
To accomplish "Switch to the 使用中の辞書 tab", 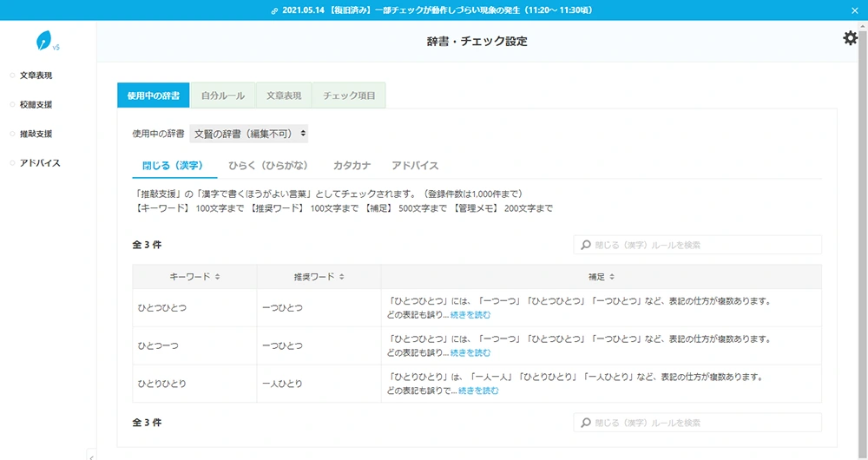I will coord(154,95).
